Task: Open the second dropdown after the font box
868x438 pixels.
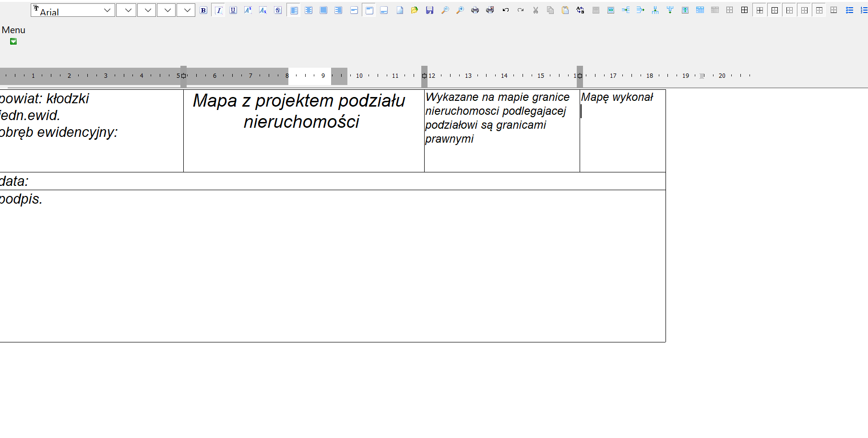Action: [146, 10]
